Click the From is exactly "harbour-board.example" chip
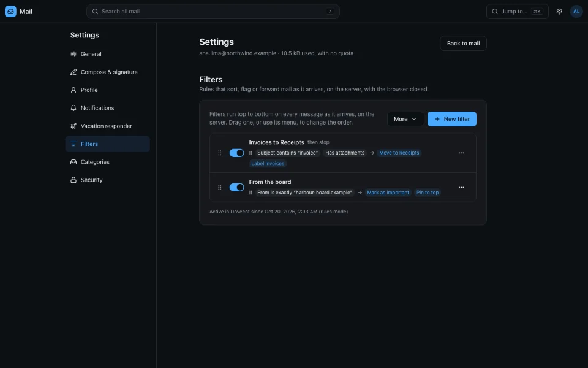The width and height of the screenshot is (588, 368). (304, 193)
